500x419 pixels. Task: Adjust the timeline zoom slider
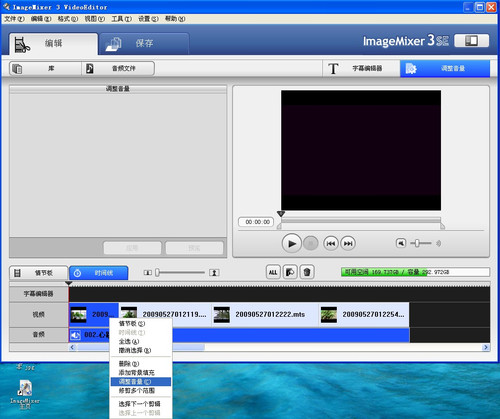coord(180,273)
